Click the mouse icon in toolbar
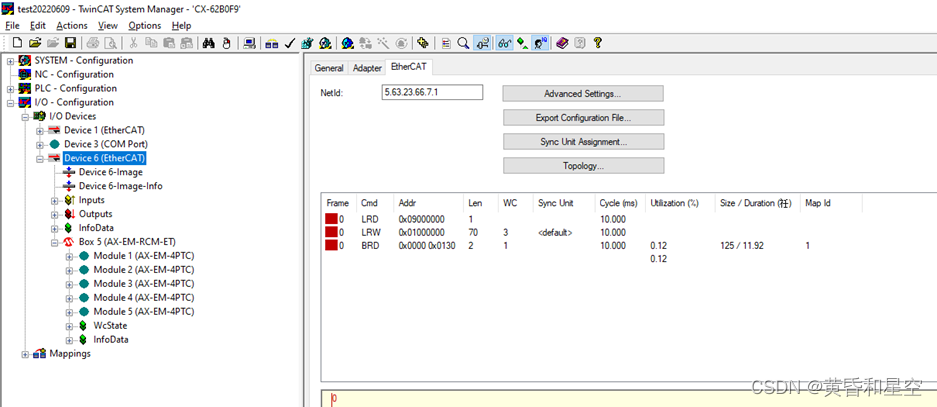Image resolution: width=937 pixels, height=407 pixels. (x=226, y=43)
